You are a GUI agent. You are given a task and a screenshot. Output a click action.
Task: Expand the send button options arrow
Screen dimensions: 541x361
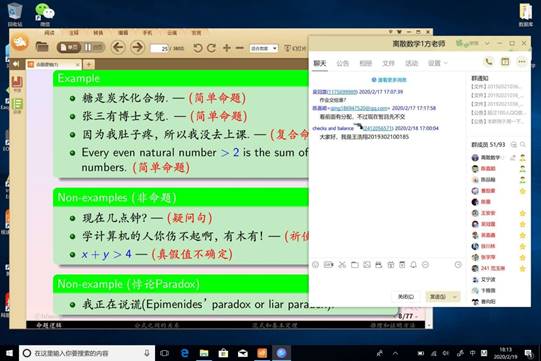[x=455, y=297]
